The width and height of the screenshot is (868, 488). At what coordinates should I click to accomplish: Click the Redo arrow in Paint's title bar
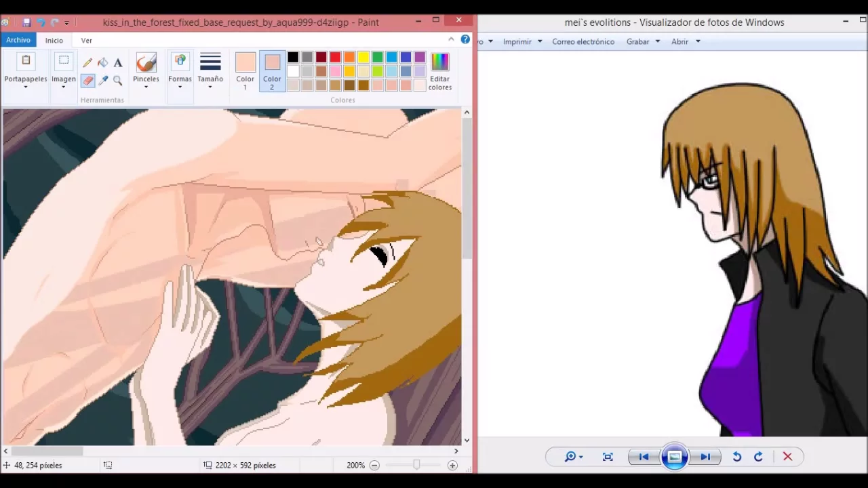[55, 22]
